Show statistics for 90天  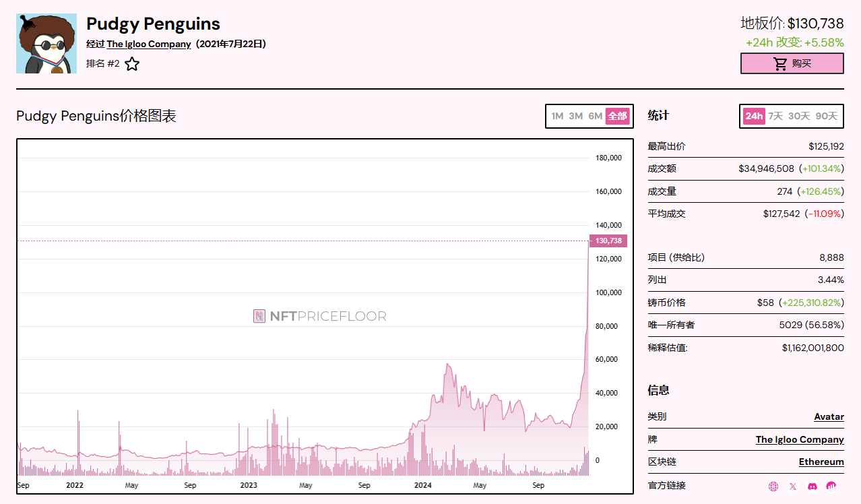(x=826, y=116)
